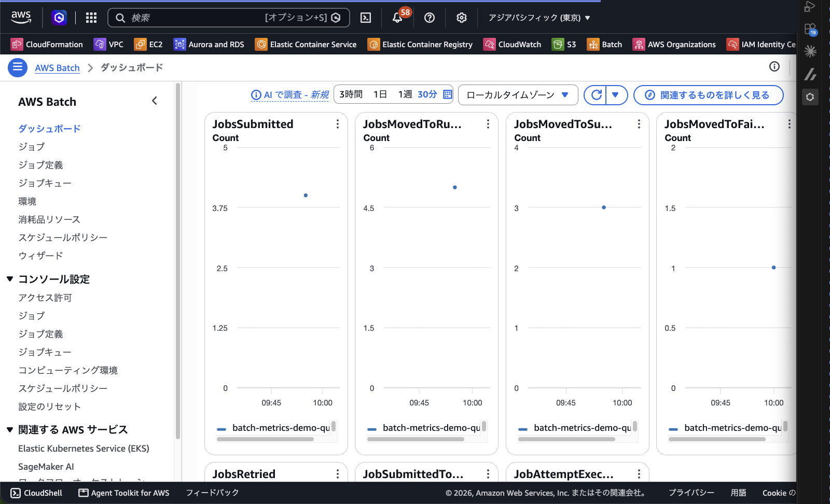
Task: Open the services grid menu icon
Action: (x=91, y=18)
